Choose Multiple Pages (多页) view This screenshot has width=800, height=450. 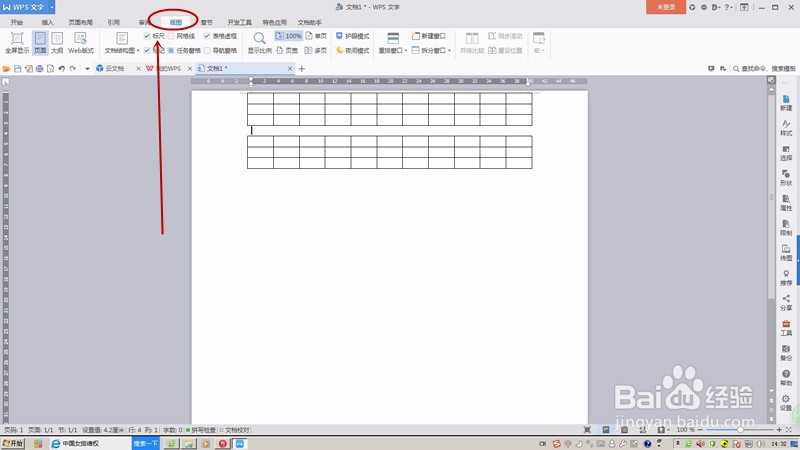(x=316, y=51)
